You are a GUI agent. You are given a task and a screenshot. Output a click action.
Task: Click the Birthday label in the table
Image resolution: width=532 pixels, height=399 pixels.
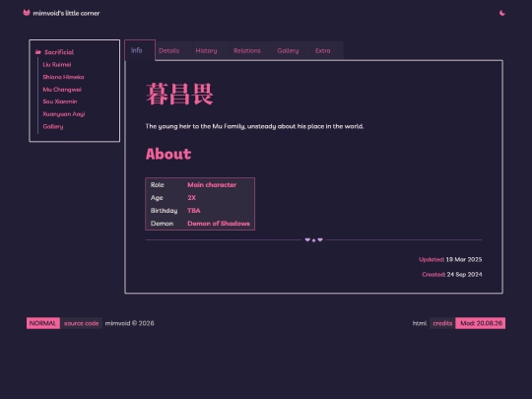[165, 211]
